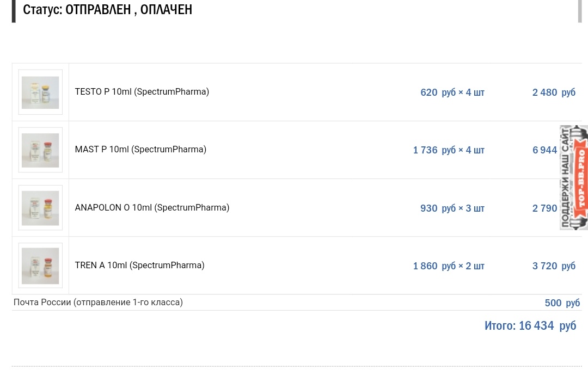Click the 3 720 руб row total
Image resolution: width=588 pixels, height=370 pixels.
tap(554, 266)
